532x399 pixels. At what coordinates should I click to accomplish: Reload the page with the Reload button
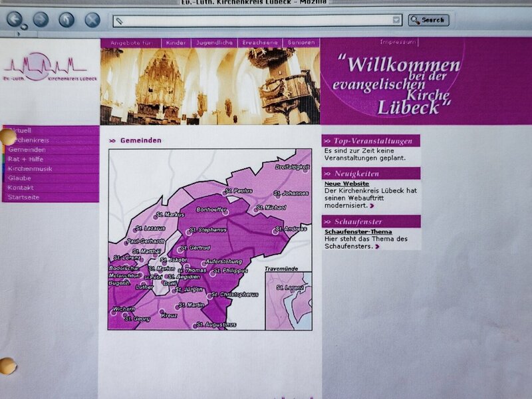66,19
